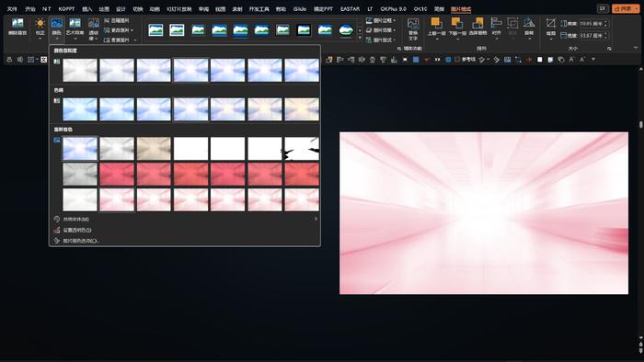Open the comments pane icon
The height and width of the screenshot is (362, 644).
[603, 8]
